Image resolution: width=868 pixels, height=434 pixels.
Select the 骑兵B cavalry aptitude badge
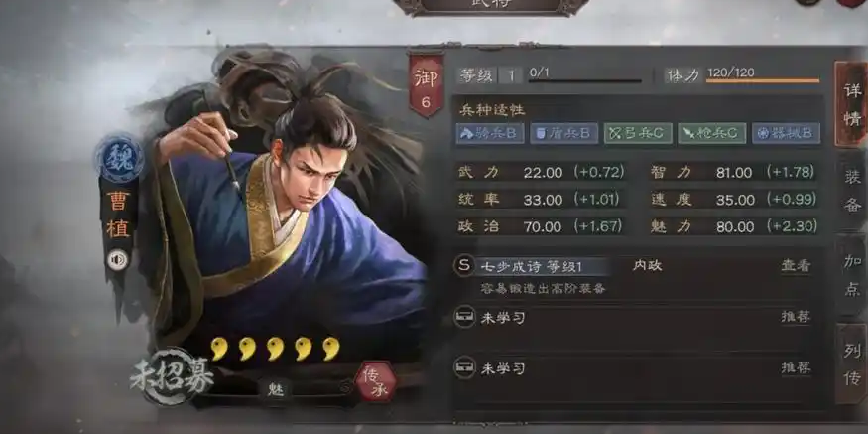(x=490, y=134)
